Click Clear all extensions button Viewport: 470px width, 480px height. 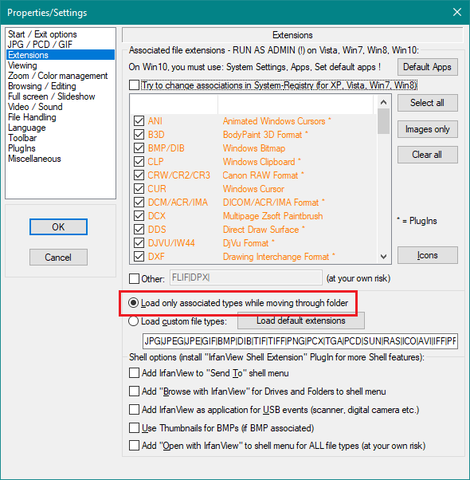coord(427,155)
